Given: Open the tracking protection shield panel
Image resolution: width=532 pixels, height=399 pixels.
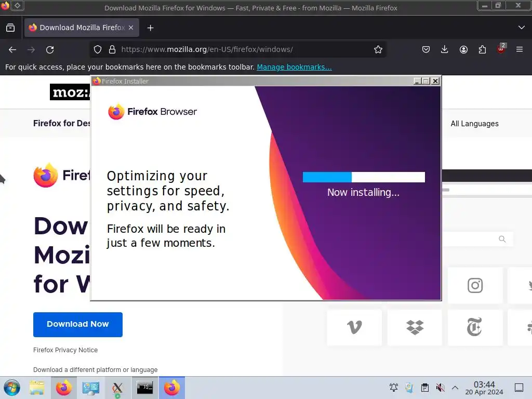Looking at the screenshot, I should pyautogui.click(x=98, y=49).
